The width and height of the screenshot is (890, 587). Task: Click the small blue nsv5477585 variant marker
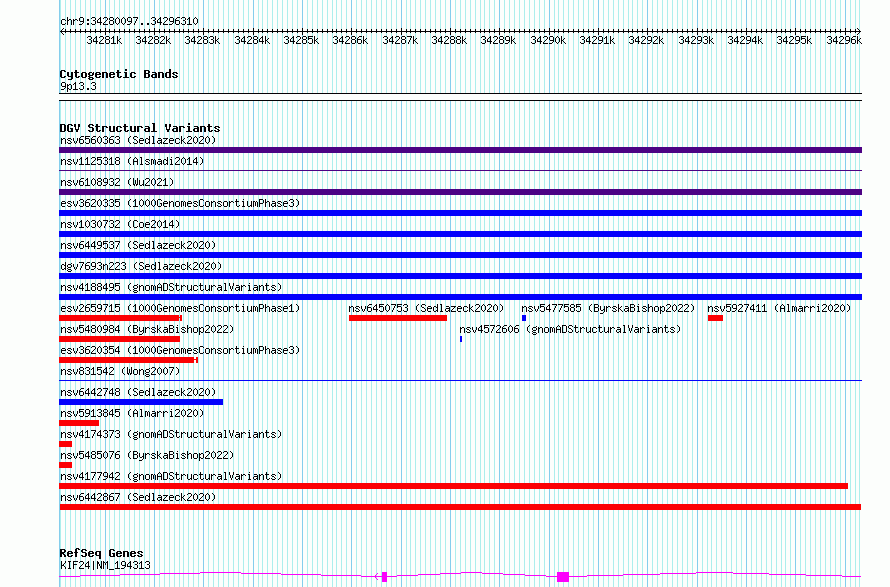524,318
